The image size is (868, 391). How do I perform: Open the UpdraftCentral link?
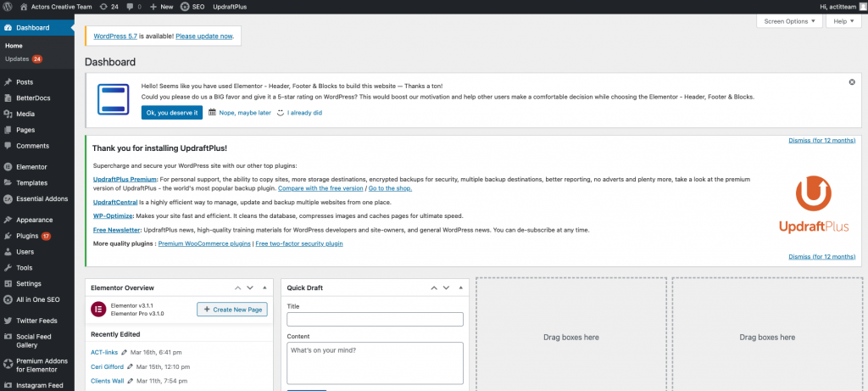click(x=115, y=202)
